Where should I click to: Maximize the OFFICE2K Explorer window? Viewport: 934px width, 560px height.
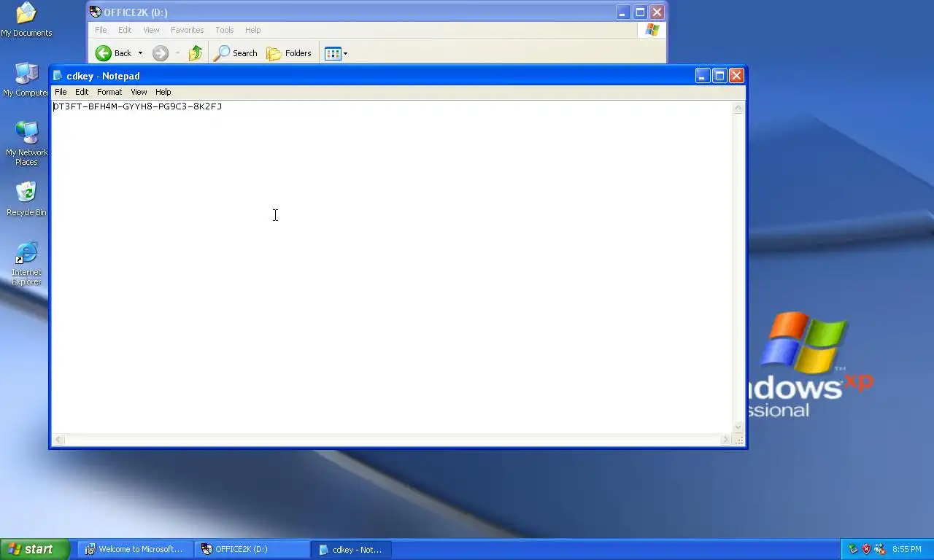tap(640, 12)
